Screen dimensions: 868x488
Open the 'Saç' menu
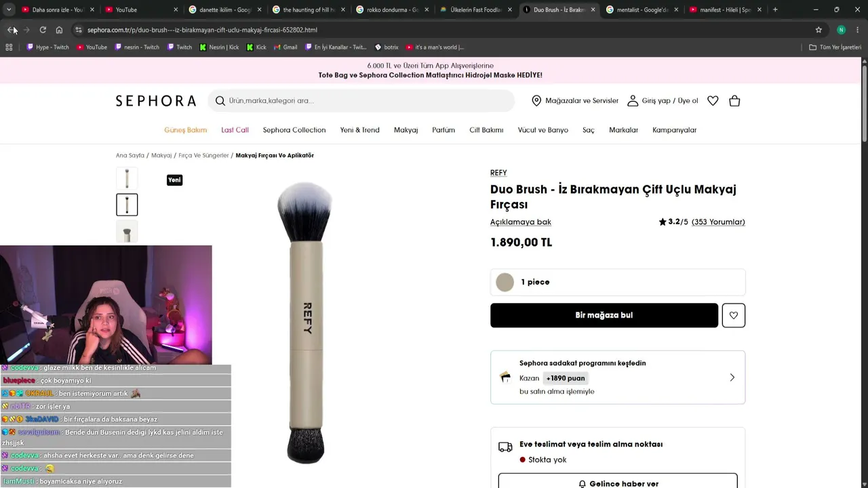click(589, 130)
